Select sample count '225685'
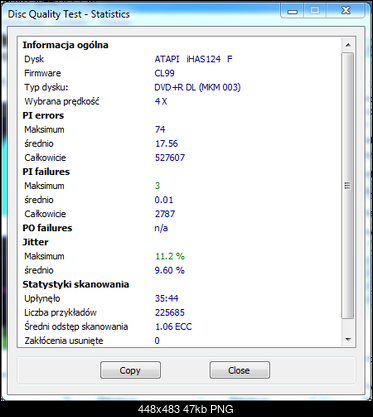 point(170,312)
